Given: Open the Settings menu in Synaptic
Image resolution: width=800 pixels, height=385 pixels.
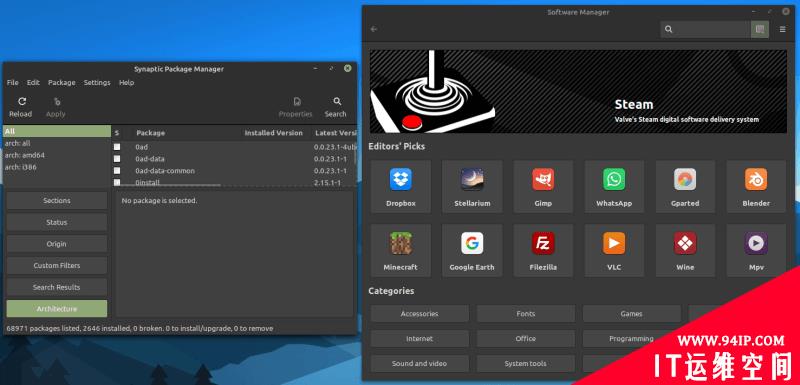Looking at the screenshot, I should pos(97,83).
